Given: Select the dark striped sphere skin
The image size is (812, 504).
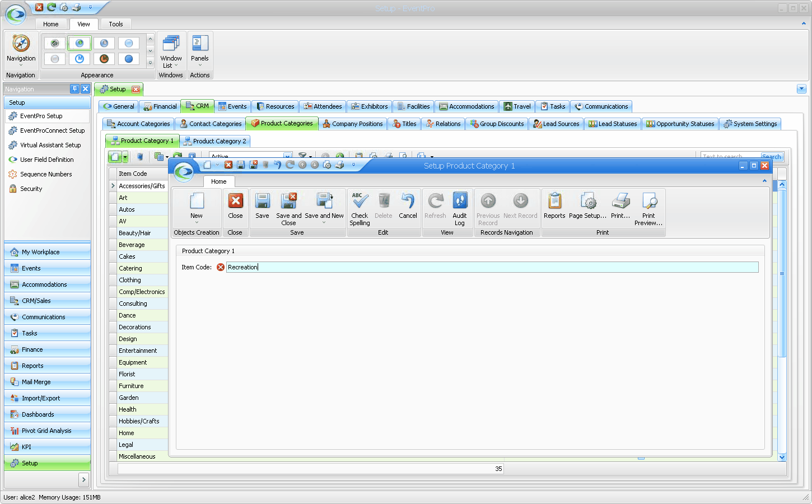Looking at the screenshot, I should click(x=55, y=43).
